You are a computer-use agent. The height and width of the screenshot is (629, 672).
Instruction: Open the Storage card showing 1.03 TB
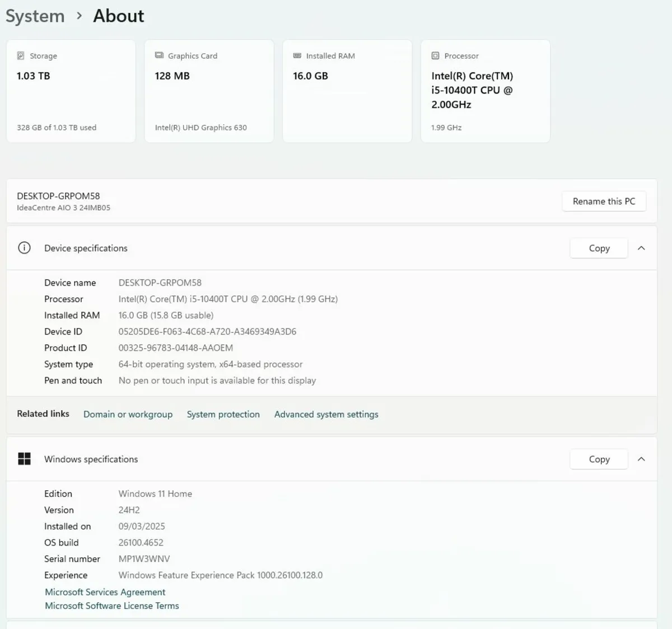coord(71,91)
